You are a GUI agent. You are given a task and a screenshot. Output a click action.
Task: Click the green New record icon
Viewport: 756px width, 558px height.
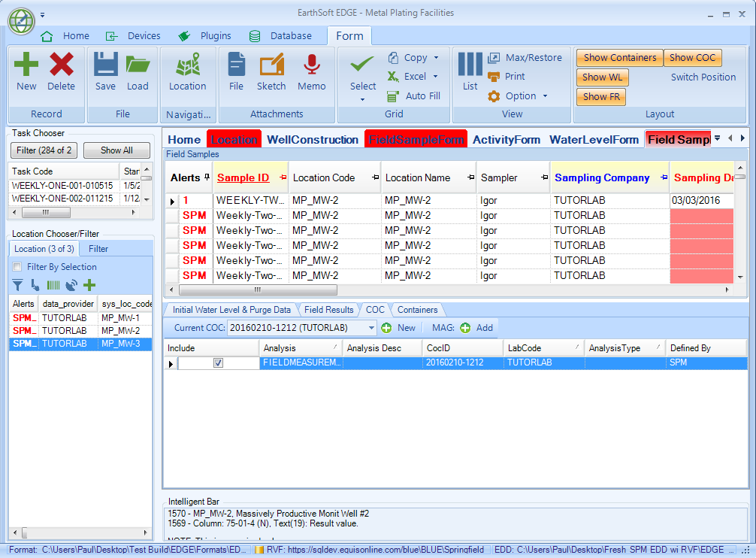[26, 65]
